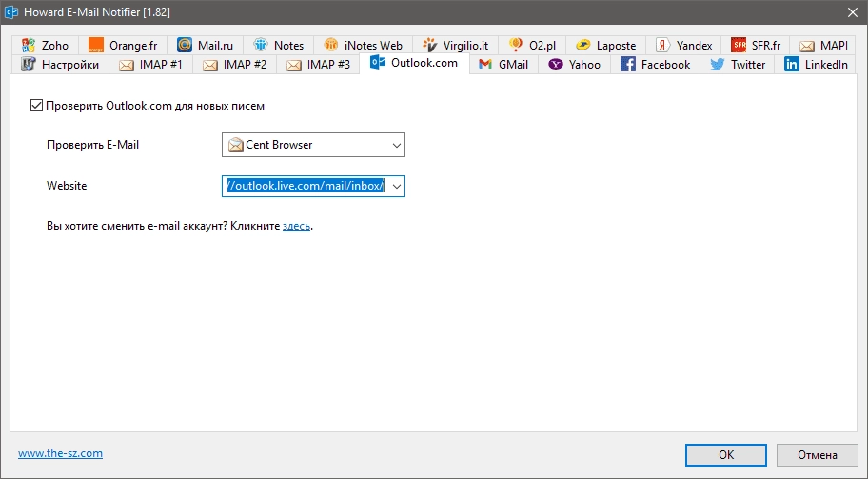868x479 pixels.
Task: Click the MAPI envelope icon
Action: (x=807, y=46)
